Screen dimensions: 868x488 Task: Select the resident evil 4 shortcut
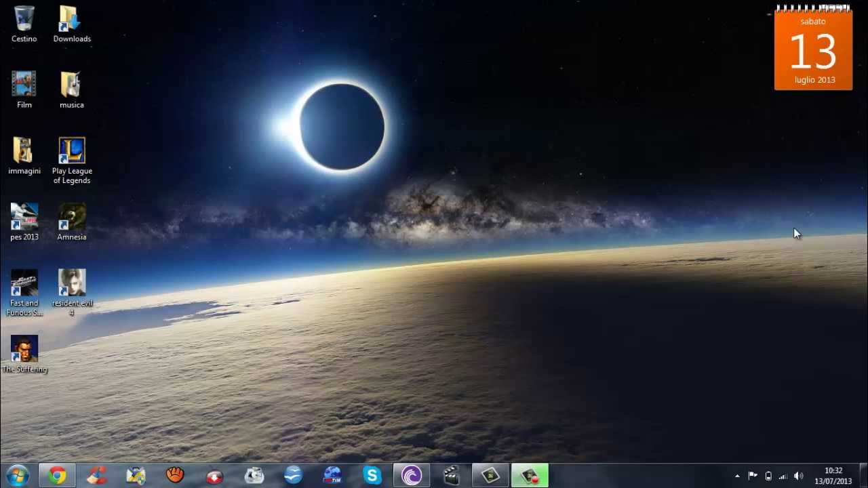pyautogui.click(x=72, y=293)
